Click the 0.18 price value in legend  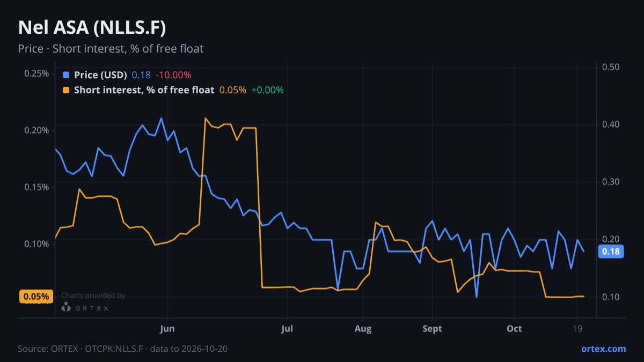[x=141, y=75]
